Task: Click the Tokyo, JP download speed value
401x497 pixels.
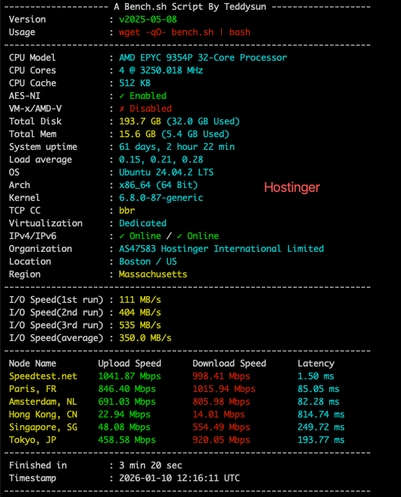Action: click(221, 440)
